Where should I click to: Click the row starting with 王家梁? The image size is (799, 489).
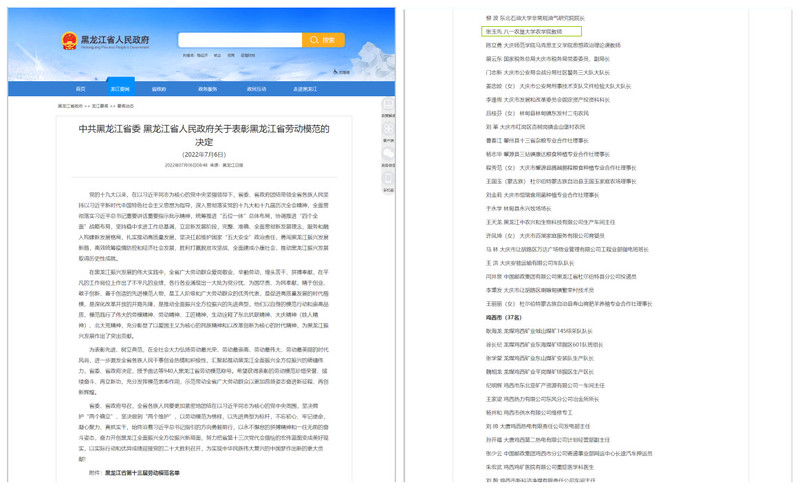point(542,399)
